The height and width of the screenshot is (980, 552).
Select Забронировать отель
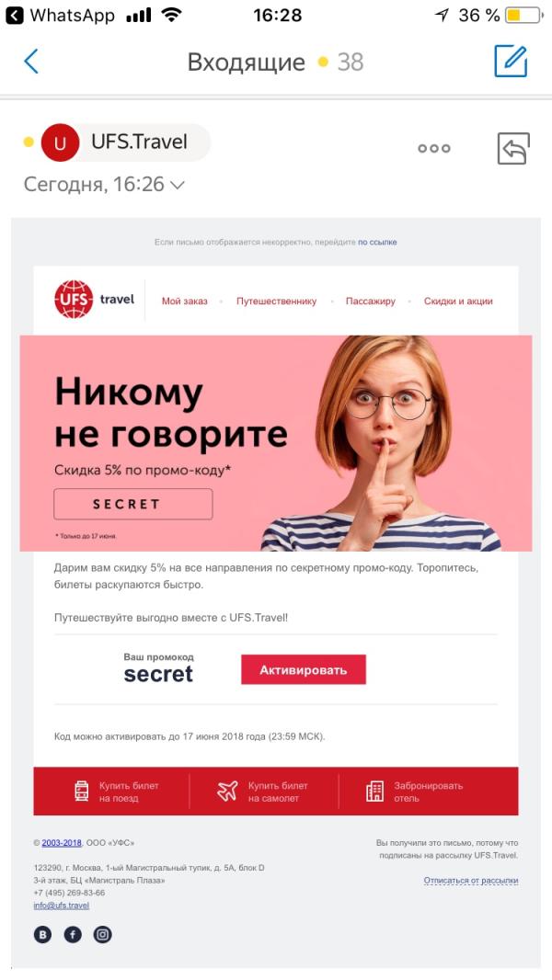(415, 792)
